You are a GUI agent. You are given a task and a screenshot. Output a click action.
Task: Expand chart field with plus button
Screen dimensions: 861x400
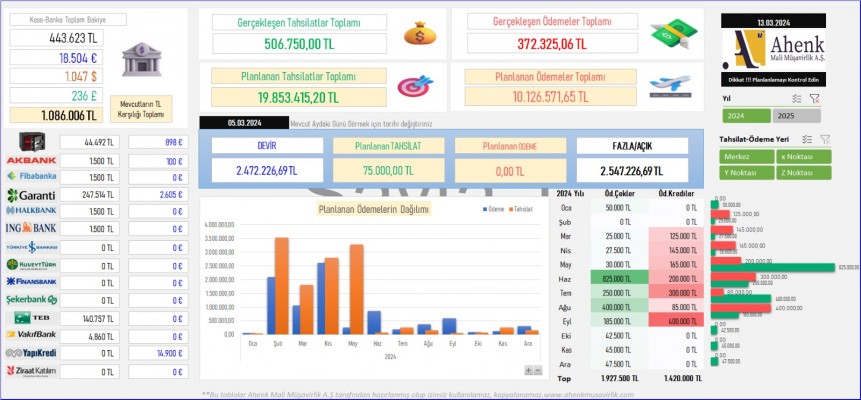[528, 370]
